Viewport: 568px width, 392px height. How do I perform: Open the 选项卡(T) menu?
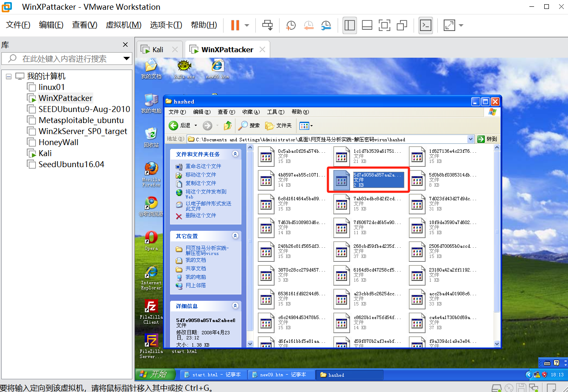coord(166,25)
